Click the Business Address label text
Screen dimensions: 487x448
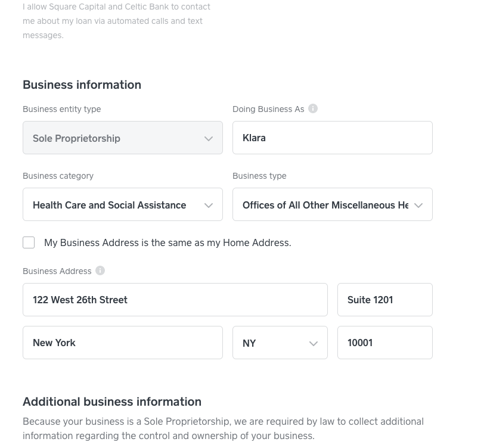[57, 271]
